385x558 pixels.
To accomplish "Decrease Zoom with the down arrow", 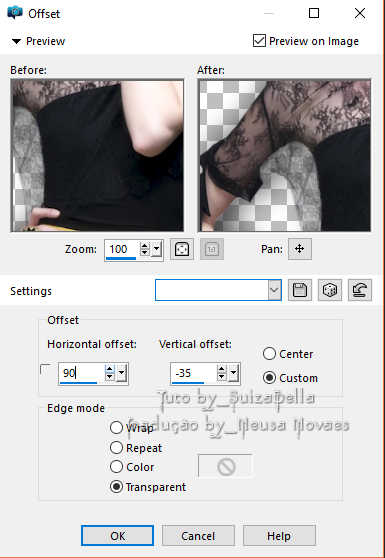I will (144, 253).
